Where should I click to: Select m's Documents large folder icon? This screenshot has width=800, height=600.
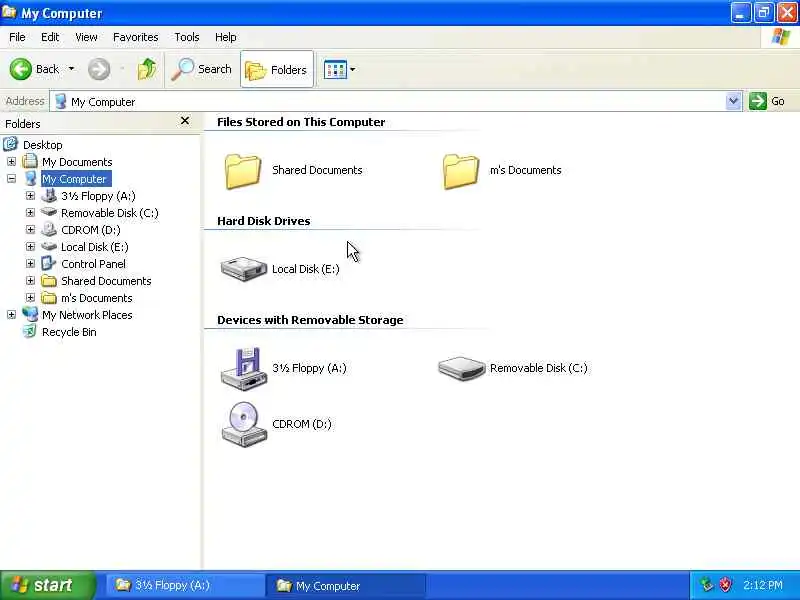(x=461, y=171)
